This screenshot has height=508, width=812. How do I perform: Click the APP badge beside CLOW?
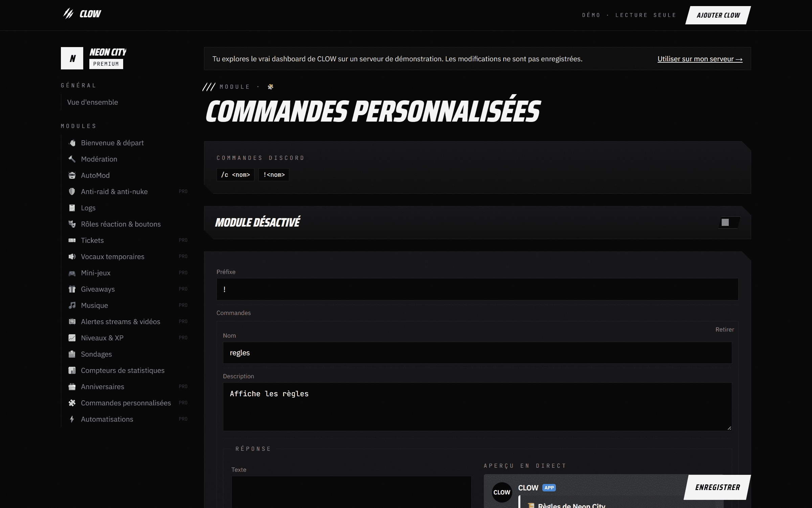pos(549,488)
